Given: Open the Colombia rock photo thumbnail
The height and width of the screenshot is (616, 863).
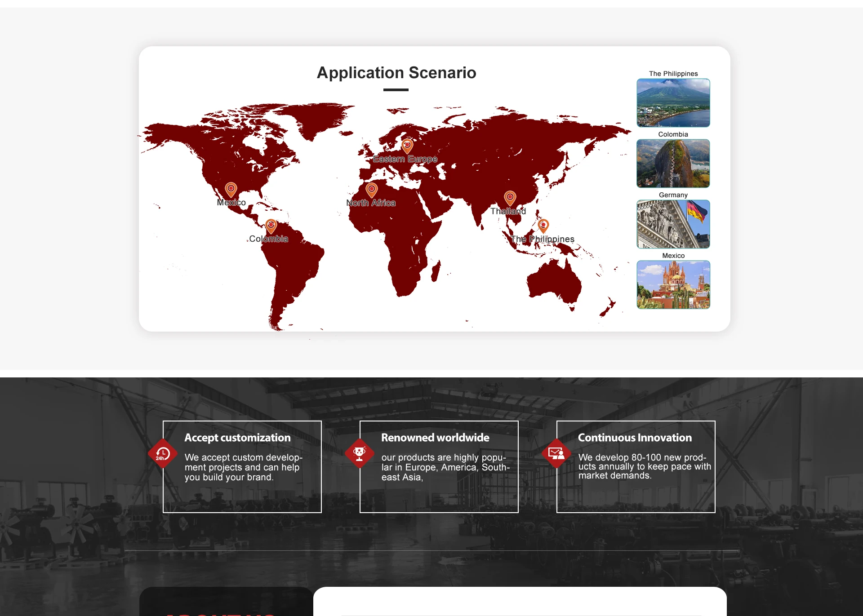Looking at the screenshot, I should pos(673,164).
